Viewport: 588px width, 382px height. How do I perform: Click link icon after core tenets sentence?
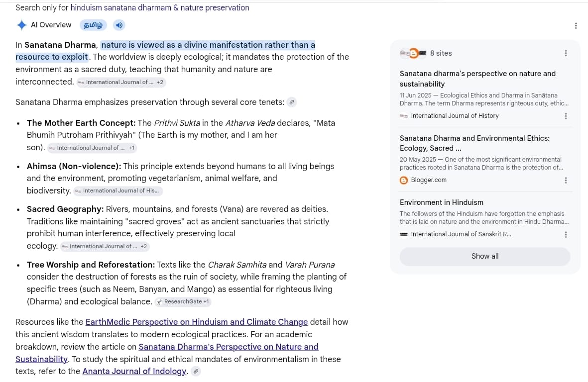coord(291,102)
